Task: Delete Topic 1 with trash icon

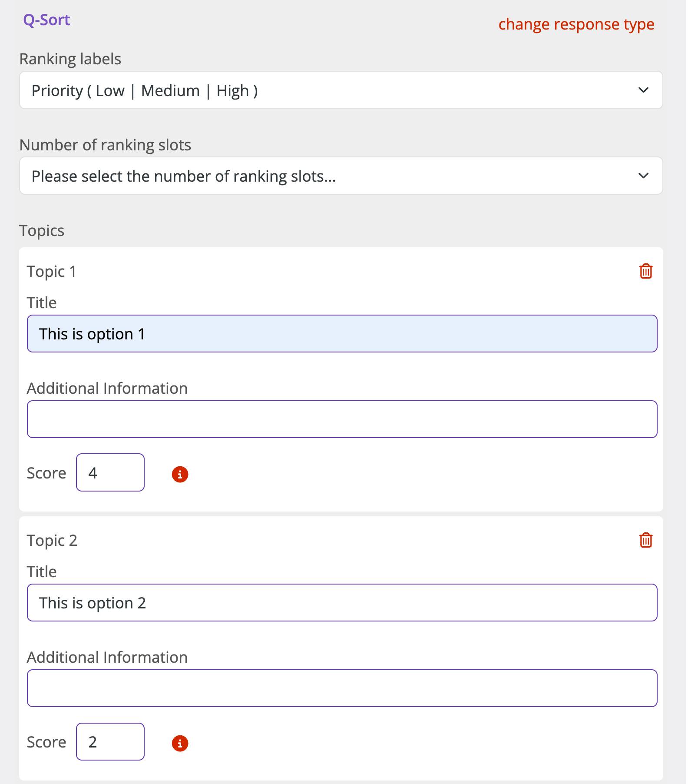Action: pos(645,271)
